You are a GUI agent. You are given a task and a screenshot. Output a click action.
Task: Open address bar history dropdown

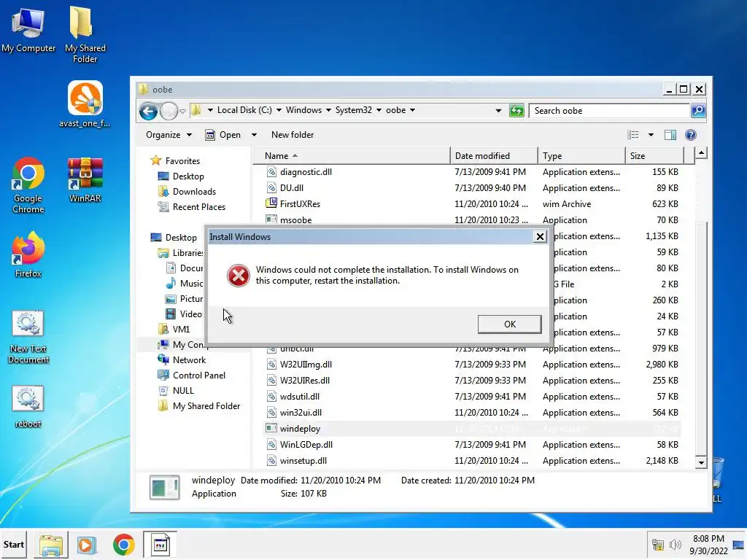(x=498, y=111)
